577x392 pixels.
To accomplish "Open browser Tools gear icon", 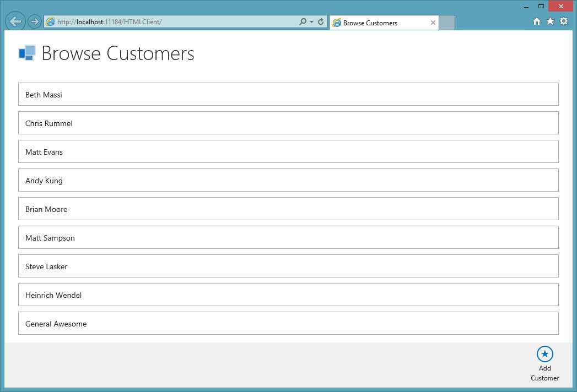I will [564, 21].
